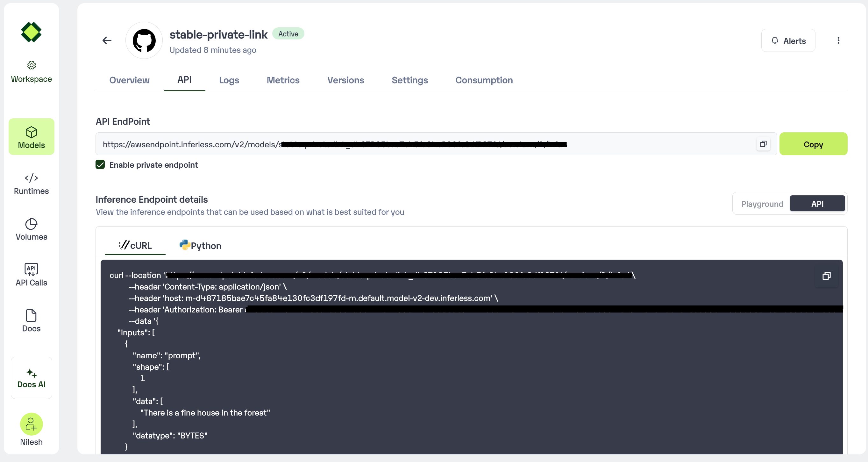Open Volumes in the sidebar
The width and height of the screenshot is (868, 462).
[31, 229]
